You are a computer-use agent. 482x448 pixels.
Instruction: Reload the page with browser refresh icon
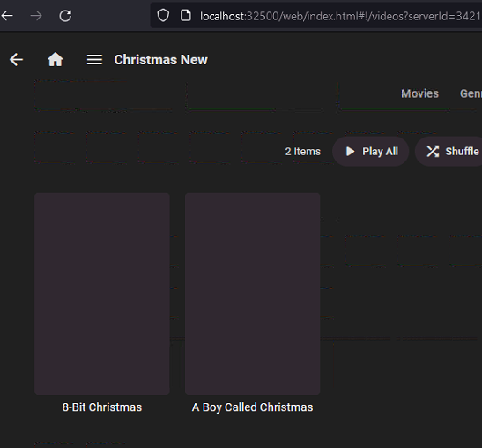65,15
